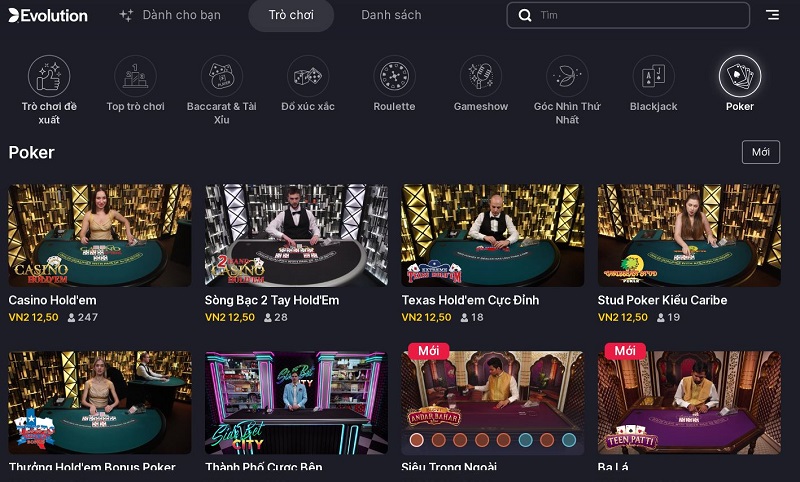Click the Poker section heading
The width and height of the screenshot is (800, 482).
point(32,153)
